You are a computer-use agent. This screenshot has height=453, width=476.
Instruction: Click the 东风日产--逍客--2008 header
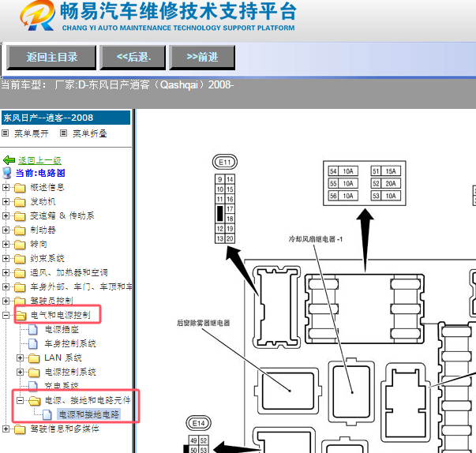point(66,118)
